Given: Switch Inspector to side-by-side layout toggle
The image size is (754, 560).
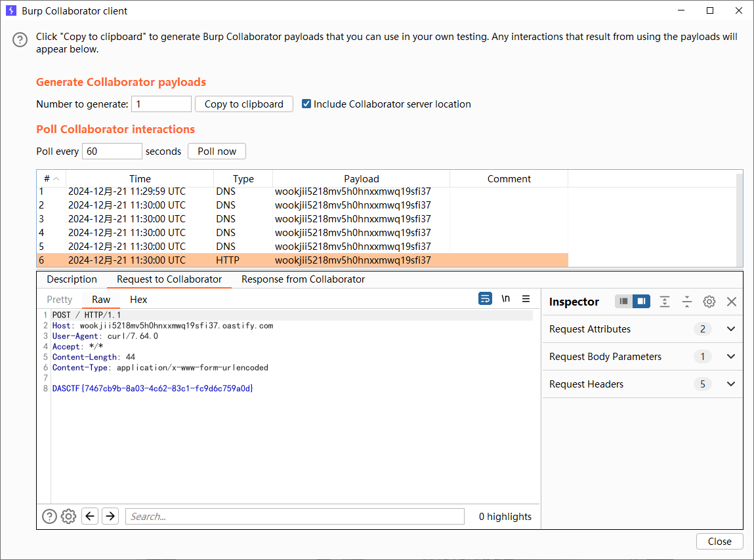Looking at the screenshot, I should pos(641,302).
